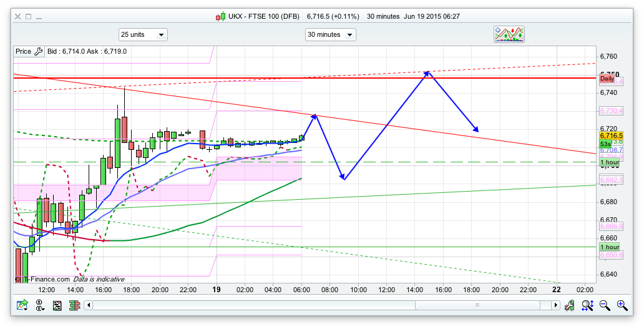This screenshot has height=329, width=644.
Task: Click the Price panel label
Action: point(23,51)
